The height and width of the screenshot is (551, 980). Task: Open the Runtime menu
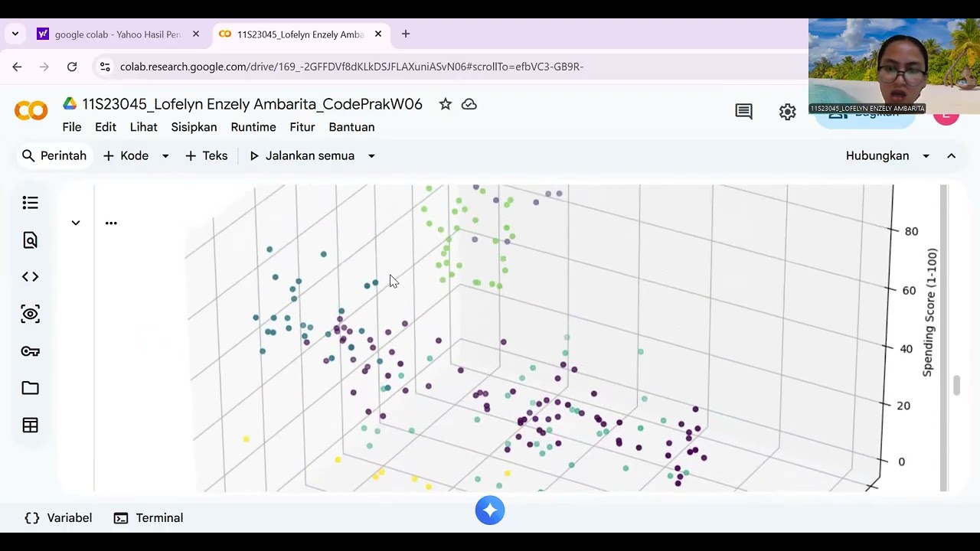[253, 127]
